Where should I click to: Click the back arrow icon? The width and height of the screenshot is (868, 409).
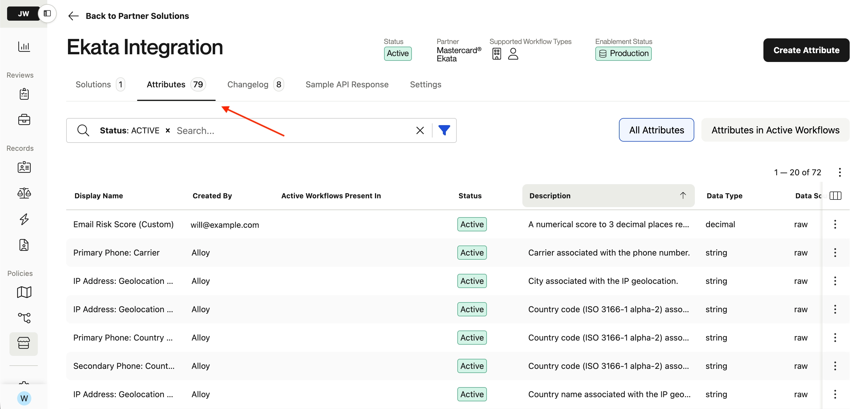coord(73,16)
